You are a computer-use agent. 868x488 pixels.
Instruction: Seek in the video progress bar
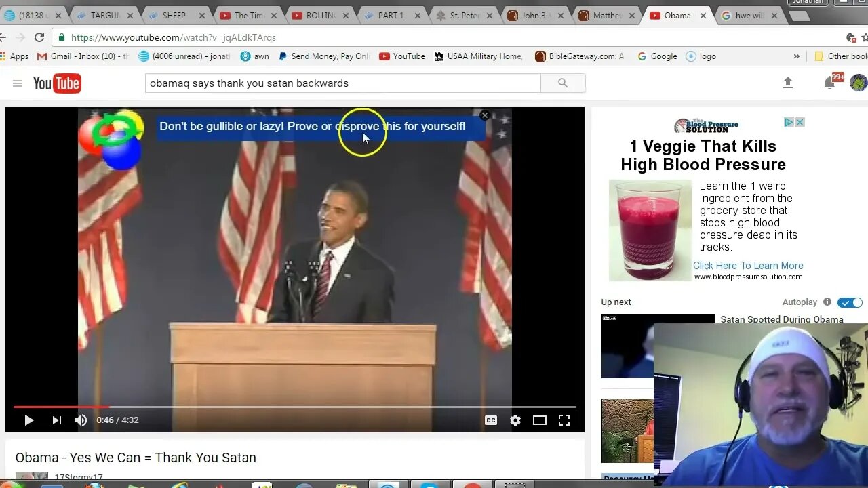(295, 407)
